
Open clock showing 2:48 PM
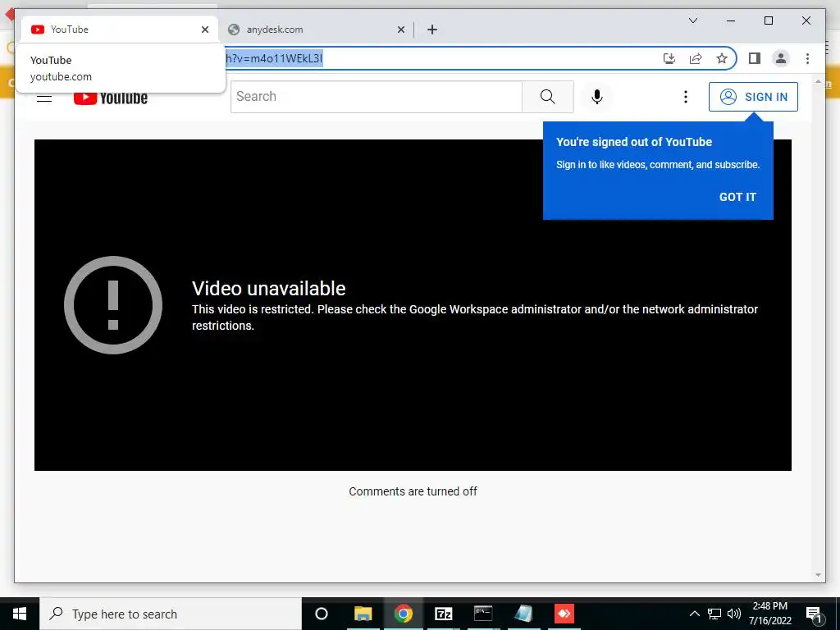769,614
